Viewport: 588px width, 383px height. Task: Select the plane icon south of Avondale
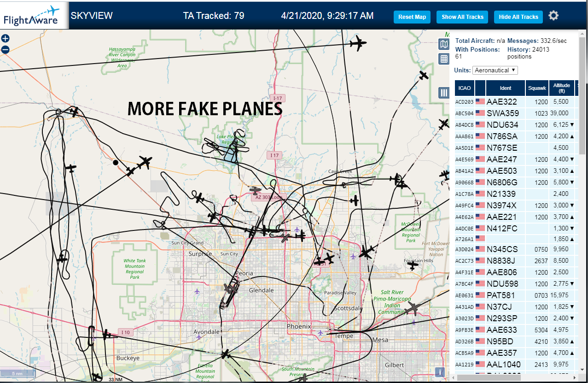pos(225,354)
